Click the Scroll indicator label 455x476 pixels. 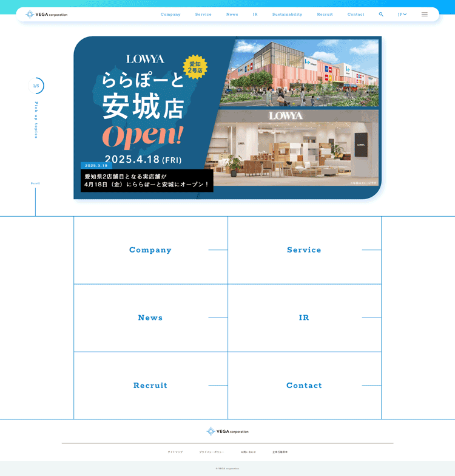tap(35, 183)
